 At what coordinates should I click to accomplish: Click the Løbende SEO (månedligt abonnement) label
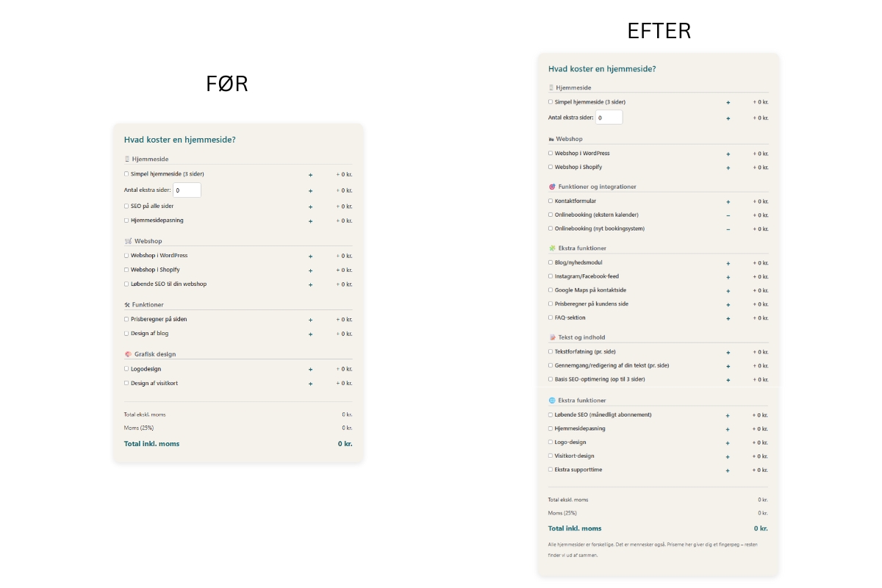603,415
